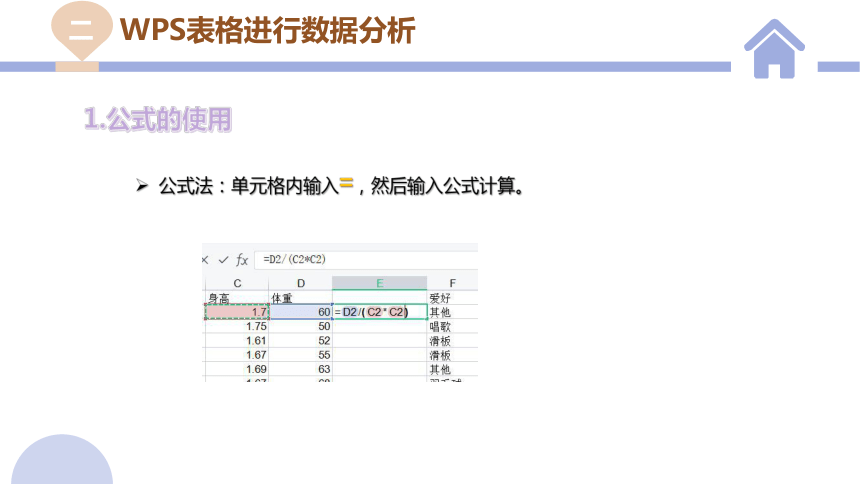
Task: Click the weight cell with value 55
Action: click(301, 355)
